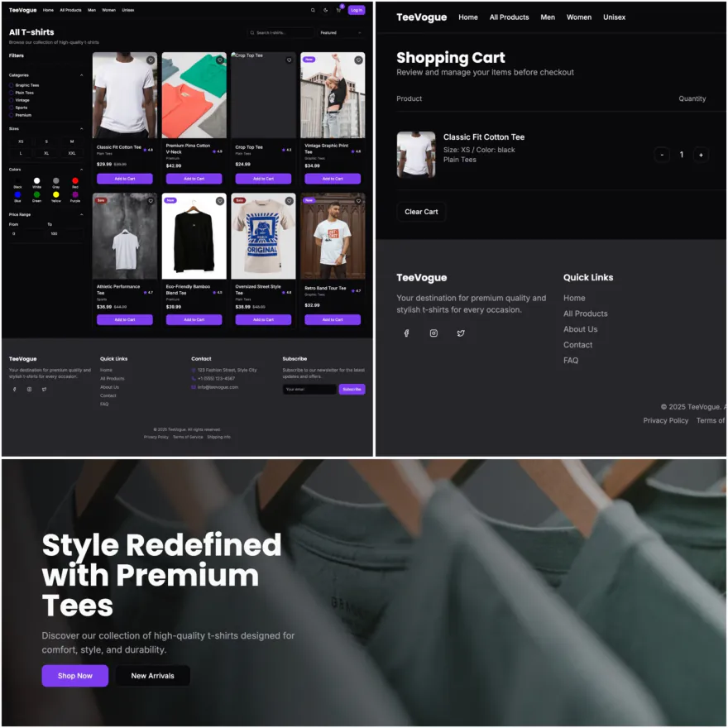Toggle dark mode moon icon in header

point(325,10)
